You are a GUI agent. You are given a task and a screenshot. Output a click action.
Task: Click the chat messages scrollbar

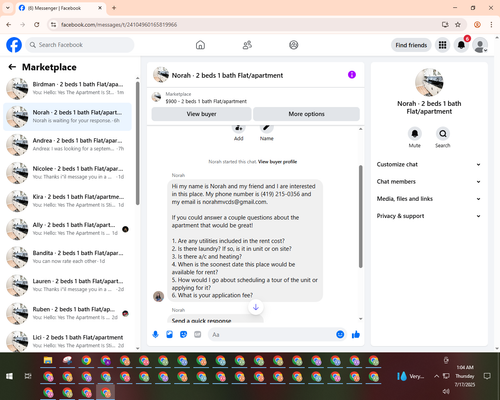pos(360,217)
